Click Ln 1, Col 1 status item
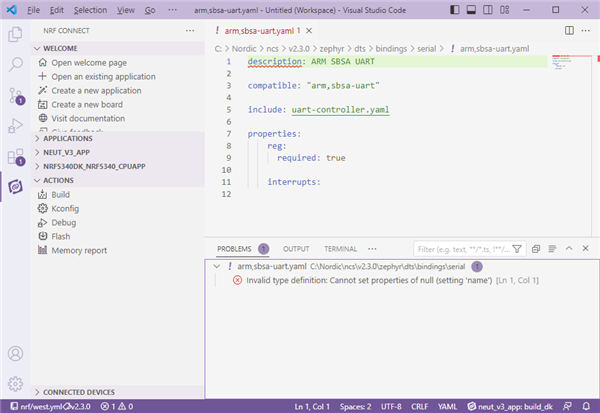The width and height of the screenshot is (600, 413). point(312,406)
